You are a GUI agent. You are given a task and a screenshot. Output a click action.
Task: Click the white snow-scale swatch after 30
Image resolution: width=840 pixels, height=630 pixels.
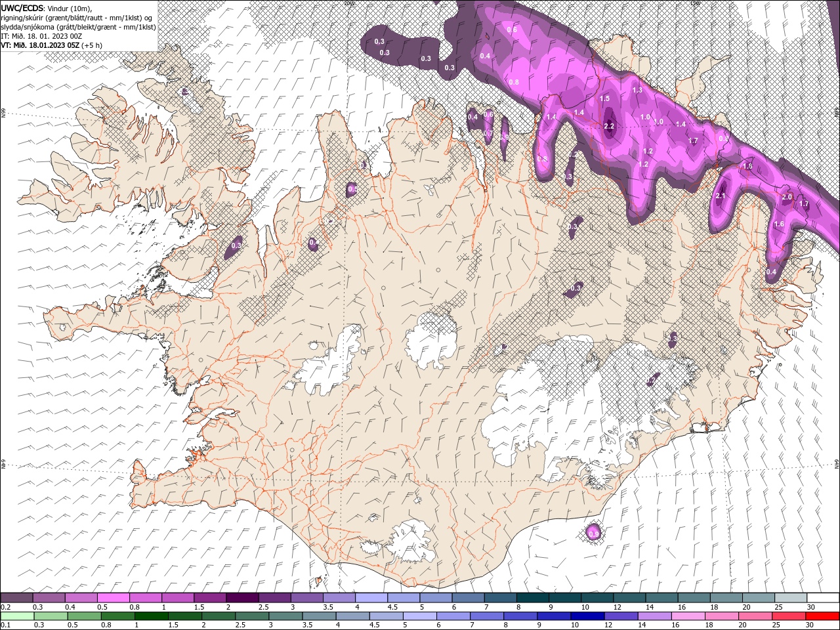tap(823, 598)
